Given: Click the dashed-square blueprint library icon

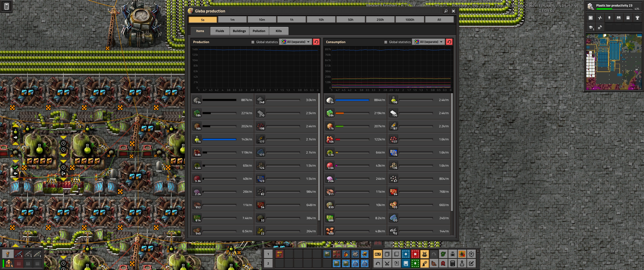Looking at the screenshot, I should (591, 18).
